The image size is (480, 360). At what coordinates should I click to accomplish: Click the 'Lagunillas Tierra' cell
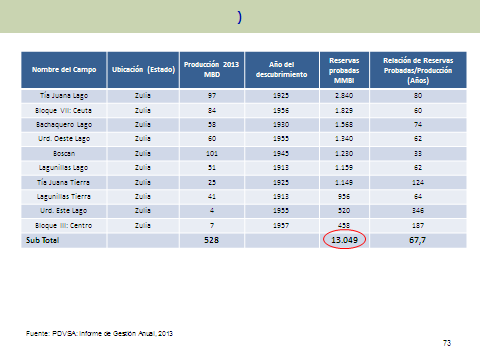[x=64, y=197]
